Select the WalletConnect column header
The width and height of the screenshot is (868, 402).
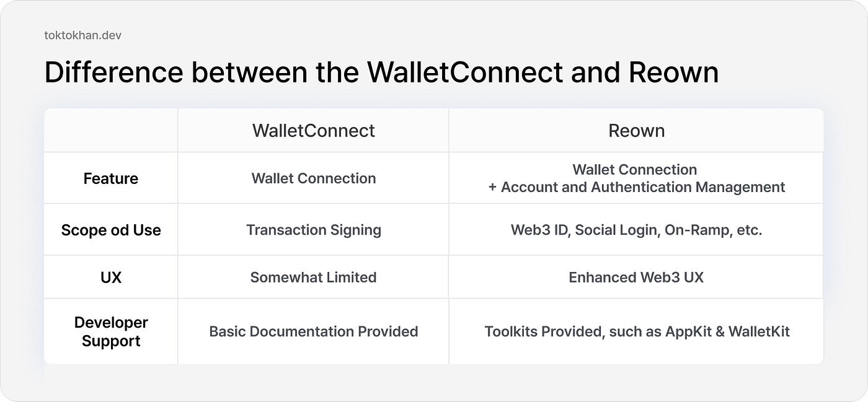[313, 131]
